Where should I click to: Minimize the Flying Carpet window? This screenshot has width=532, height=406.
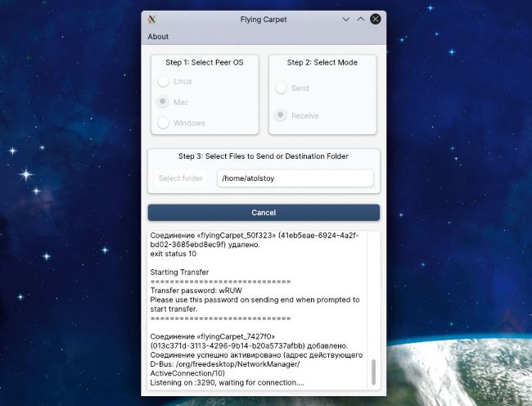click(x=346, y=19)
